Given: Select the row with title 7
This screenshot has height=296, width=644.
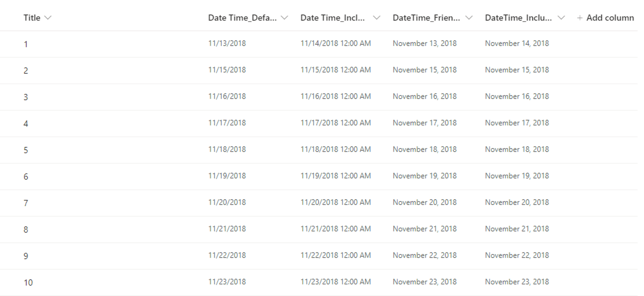Looking at the screenshot, I should pos(26,203).
